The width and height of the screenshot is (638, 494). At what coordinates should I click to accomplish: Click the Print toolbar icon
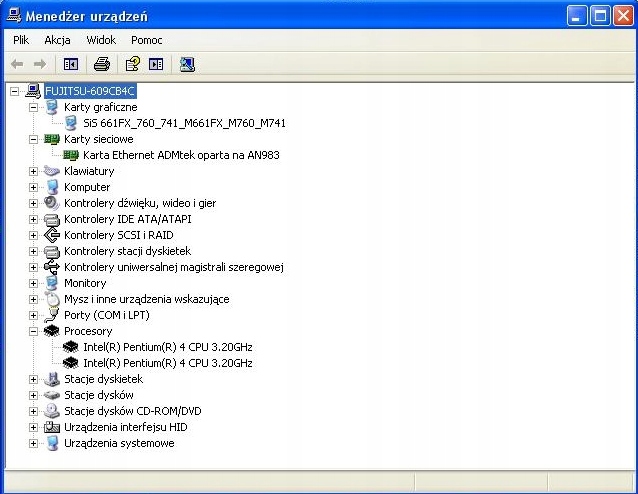point(102,64)
